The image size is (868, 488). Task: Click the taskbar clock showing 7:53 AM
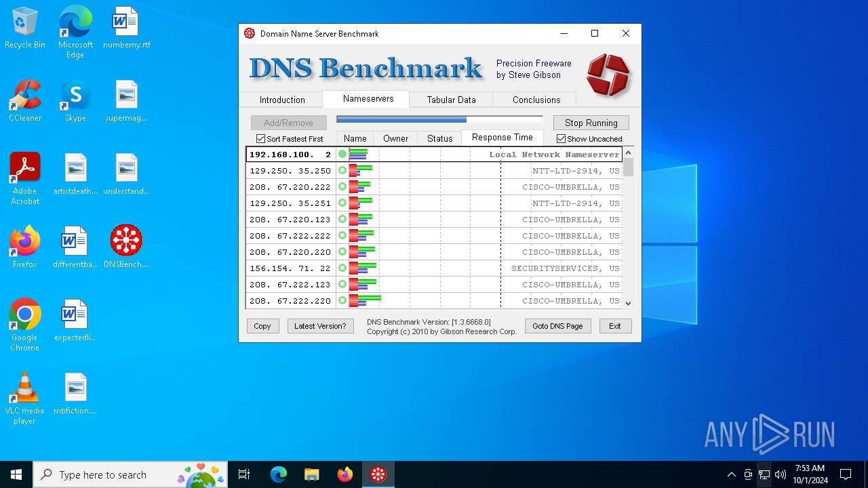[810, 474]
